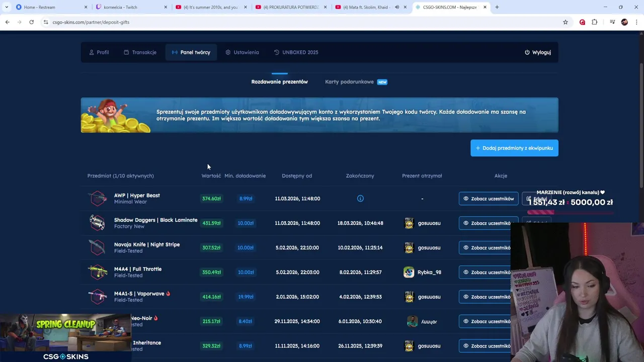The width and height of the screenshot is (644, 362).
Task: Click the NEW badge beside Karty podarunkowe
Action: [382, 82]
